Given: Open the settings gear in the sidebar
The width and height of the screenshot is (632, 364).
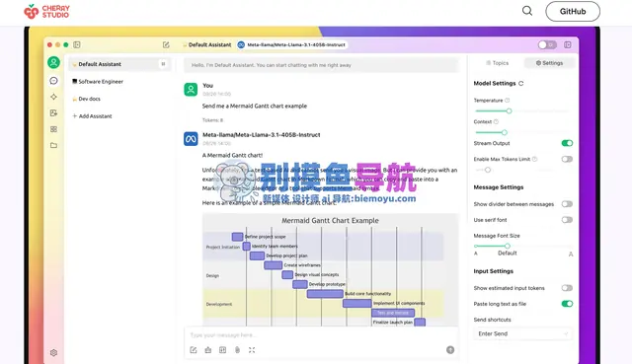Looking at the screenshot, I should (53, 353).
